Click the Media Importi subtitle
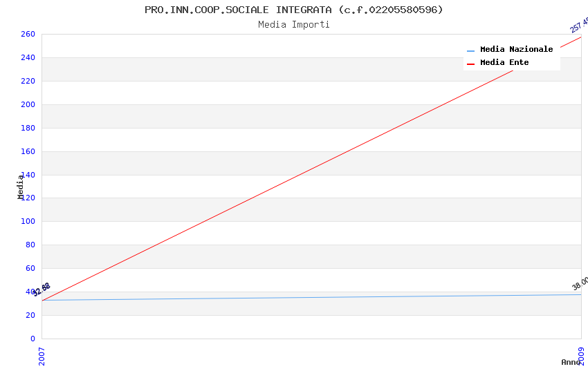The height and width of the screenshot is (380, 588). [293, 25]
